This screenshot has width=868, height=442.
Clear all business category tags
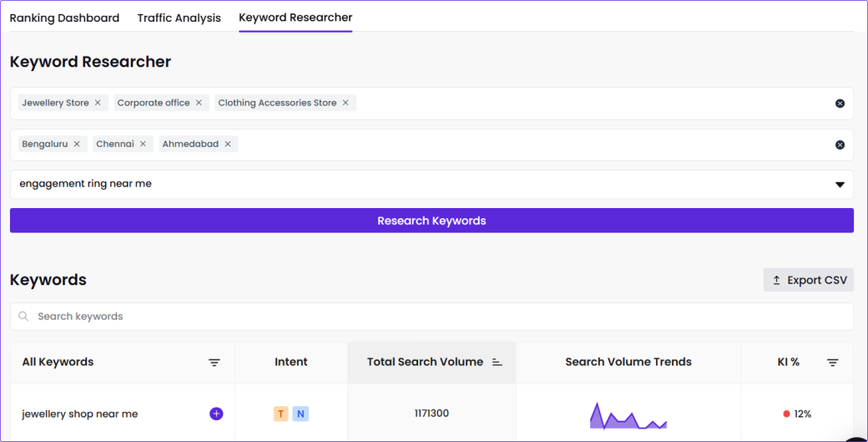[x=840, y=104]
